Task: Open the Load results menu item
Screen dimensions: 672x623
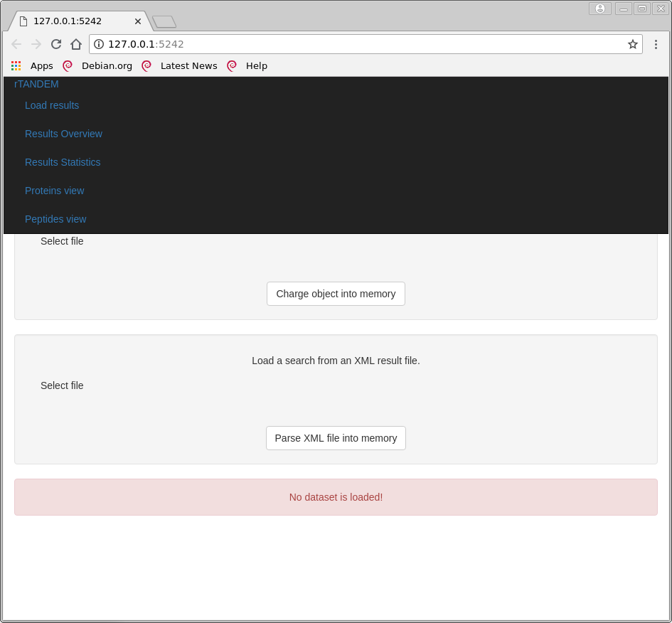Action: tap(52, 105)
